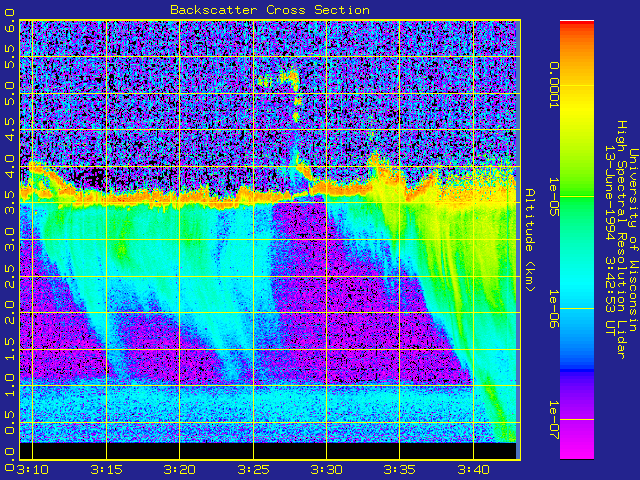The height and width of the screenshot is (480, 640).
Task: Click the "6.0" altitude axis label
Action: [10, 20]
